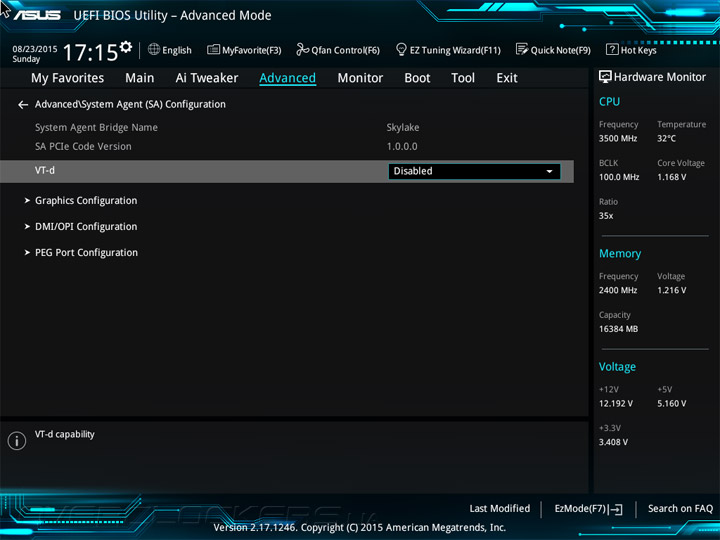Click the VT-d dropdown arrow
Image resolution: width=720 pixels, height=540 pixels.
[549, 171]
